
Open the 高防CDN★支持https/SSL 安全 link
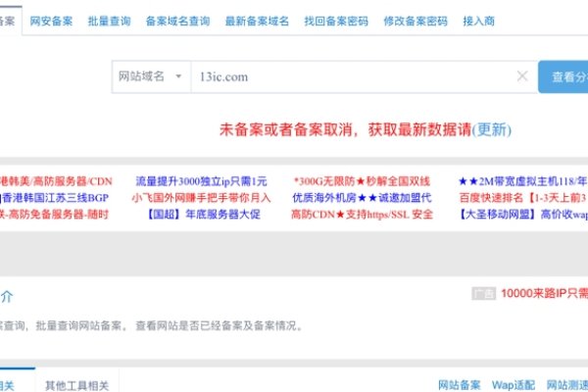pos(362,215)
